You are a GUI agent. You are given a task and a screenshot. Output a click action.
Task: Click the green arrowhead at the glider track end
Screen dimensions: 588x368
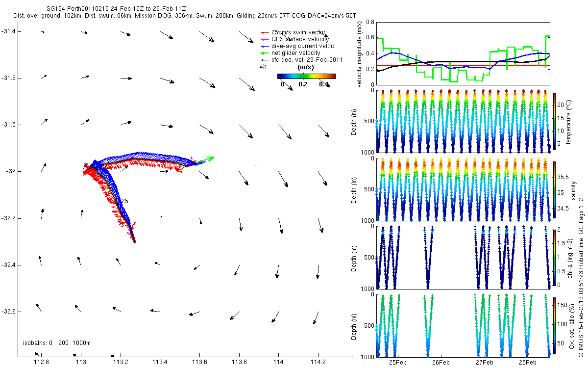(x=210, y=158)
